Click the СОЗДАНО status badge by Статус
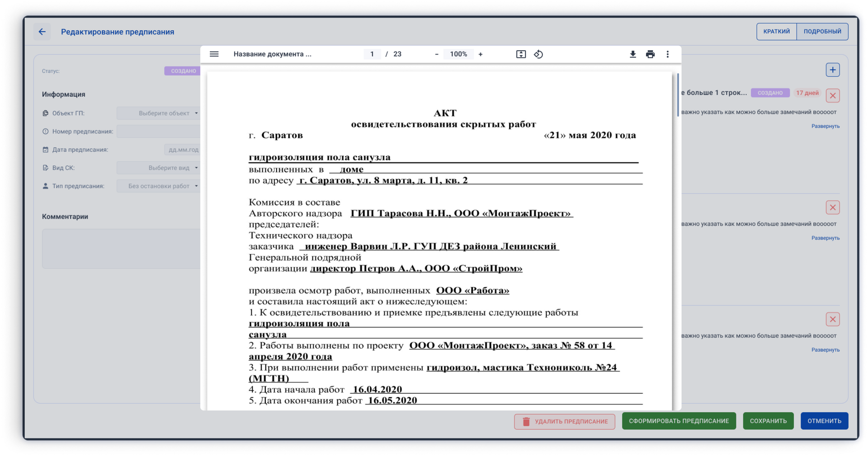 click(183, 71)
